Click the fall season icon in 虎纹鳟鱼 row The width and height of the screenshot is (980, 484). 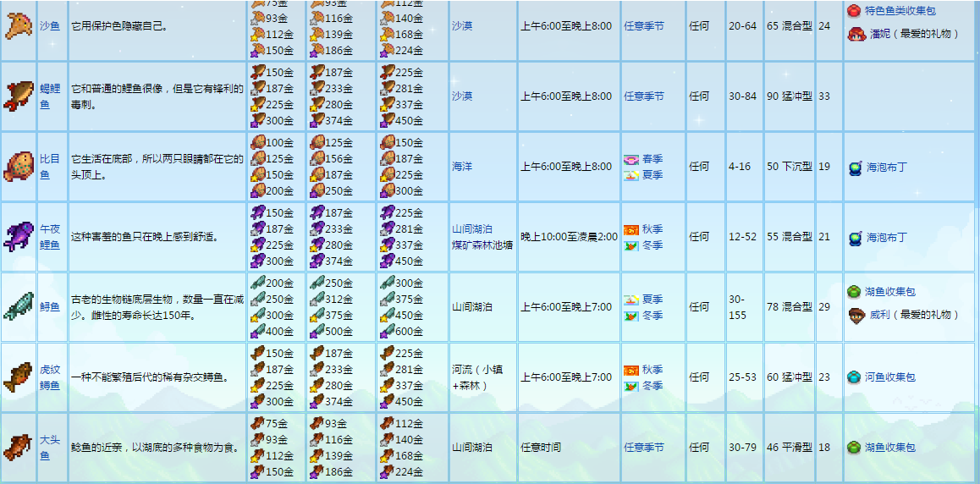point(631,370)
